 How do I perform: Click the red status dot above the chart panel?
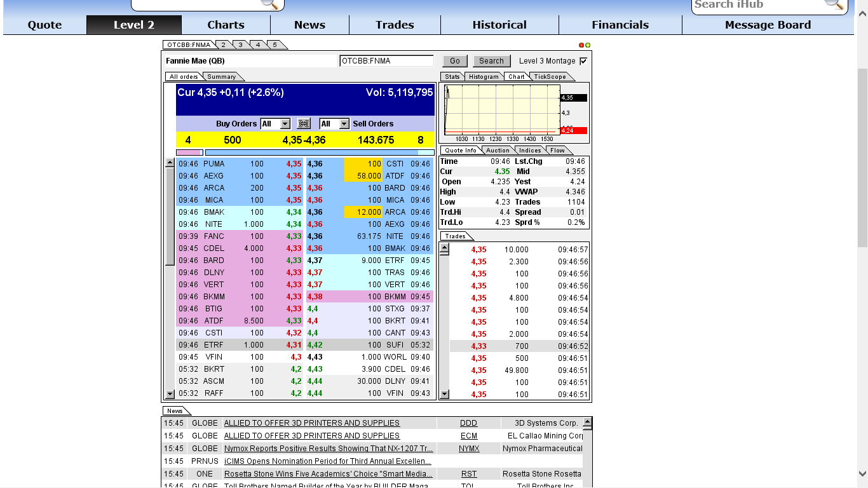[580, 44]
